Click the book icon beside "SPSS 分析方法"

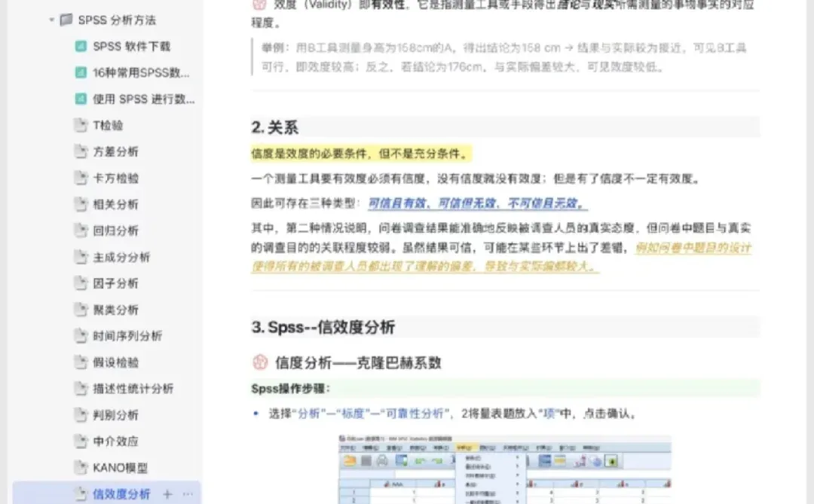point(66,20)
